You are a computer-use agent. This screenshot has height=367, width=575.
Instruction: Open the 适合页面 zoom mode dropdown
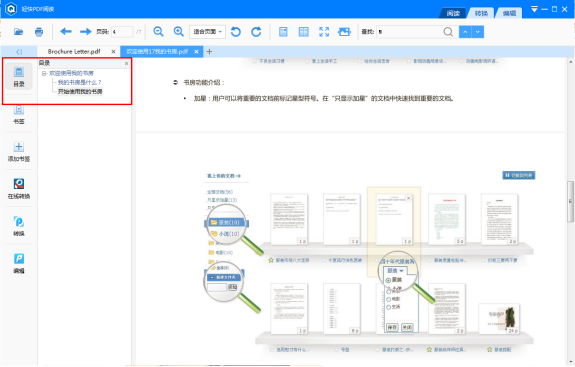point(208,32)
